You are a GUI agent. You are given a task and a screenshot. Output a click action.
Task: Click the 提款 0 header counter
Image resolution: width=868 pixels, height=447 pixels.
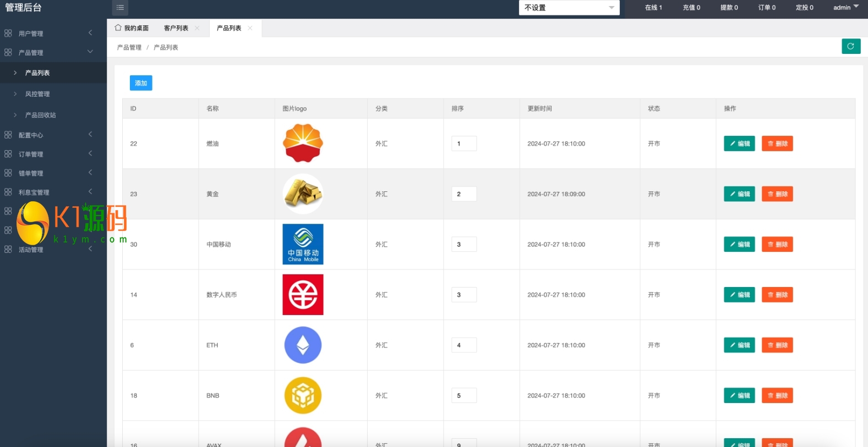[729, 8]
